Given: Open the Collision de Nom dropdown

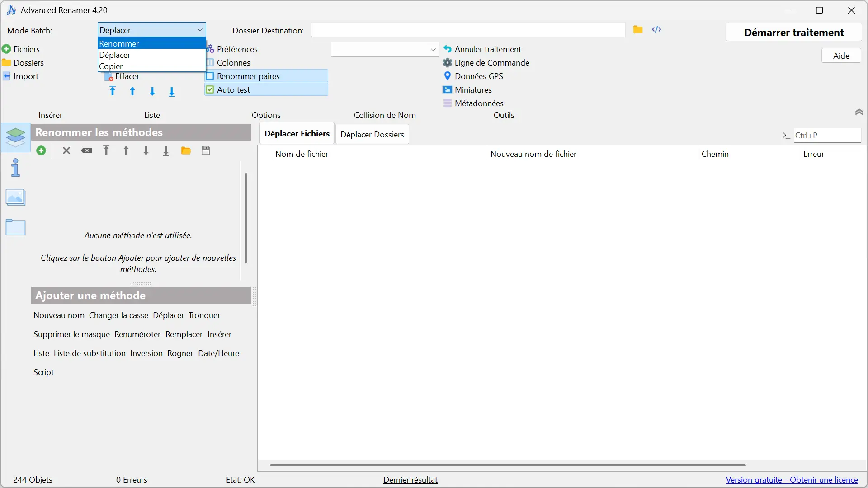Looking at the screenshot, I should [x=385, y=49].
